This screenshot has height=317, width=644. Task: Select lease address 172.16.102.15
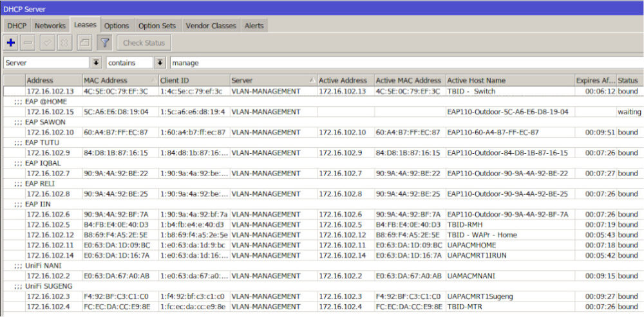click(50, 112)
